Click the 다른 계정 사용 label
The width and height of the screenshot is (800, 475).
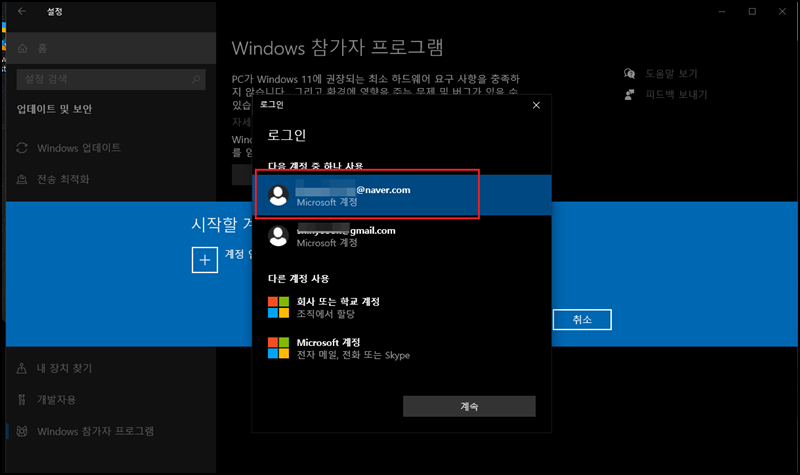point(298,279)
